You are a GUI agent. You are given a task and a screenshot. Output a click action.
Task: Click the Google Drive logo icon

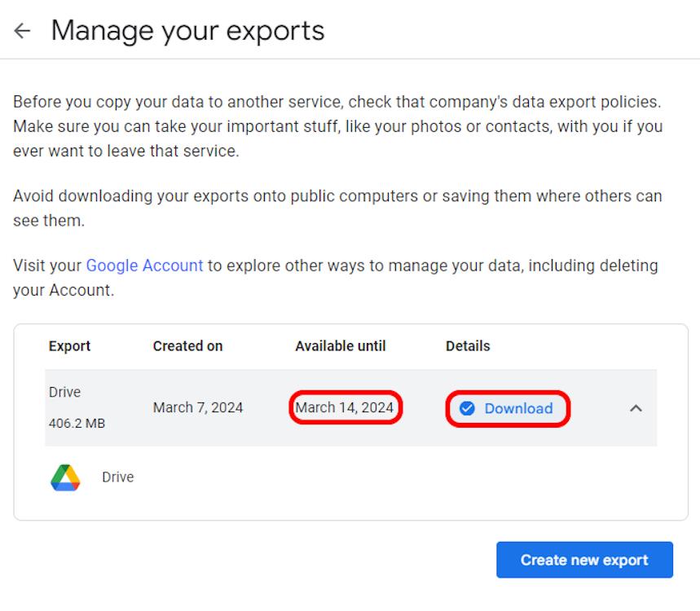point(66,477)
